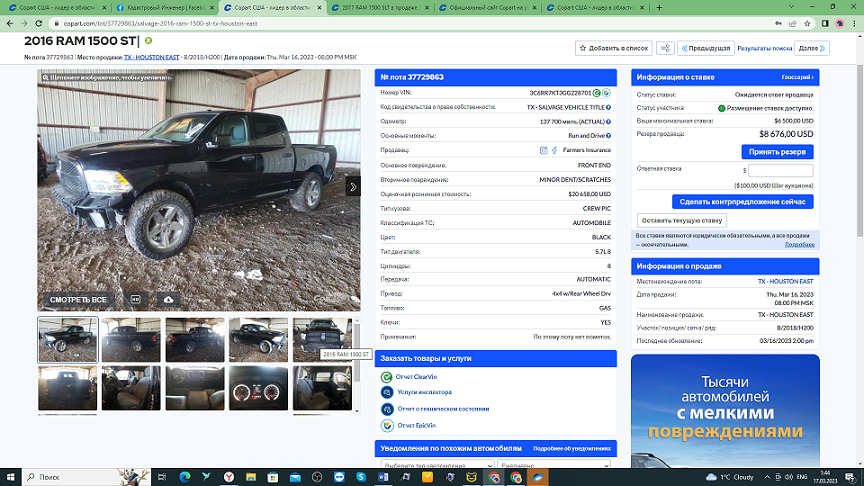Click СМОТРЕТЬ ВСЕ photos button

[78, 300]
